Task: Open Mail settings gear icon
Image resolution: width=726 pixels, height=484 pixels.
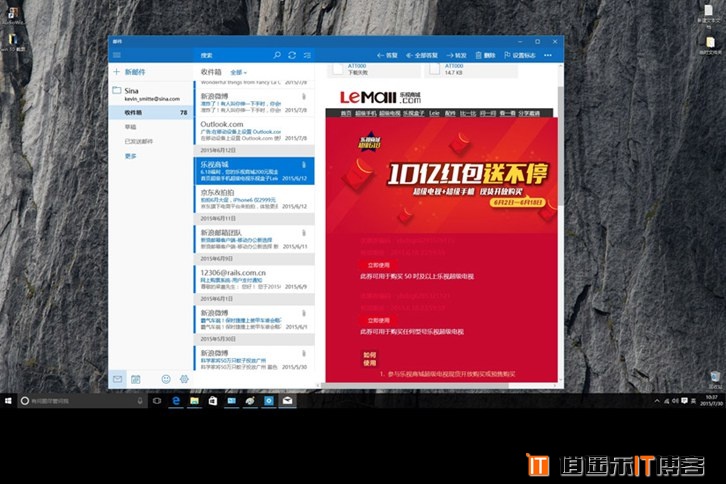Action: pyautogui.click(x=184, y=379)
